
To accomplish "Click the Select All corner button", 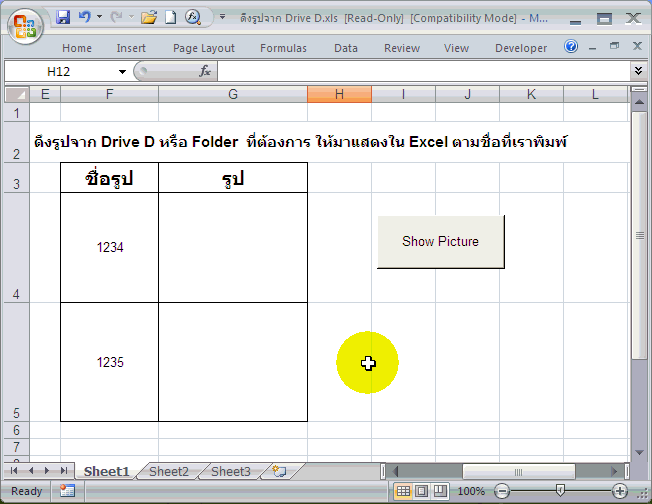I will point(17,94).
